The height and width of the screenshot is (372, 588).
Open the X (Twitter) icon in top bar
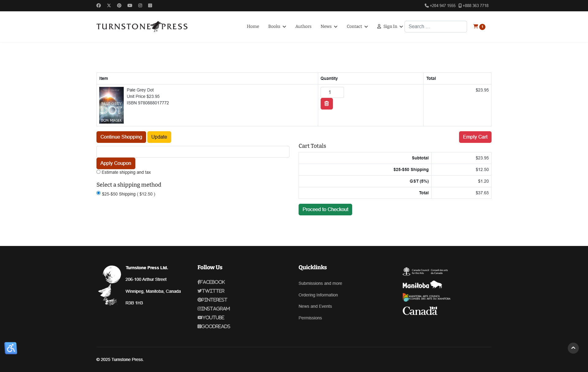point(109,6)
